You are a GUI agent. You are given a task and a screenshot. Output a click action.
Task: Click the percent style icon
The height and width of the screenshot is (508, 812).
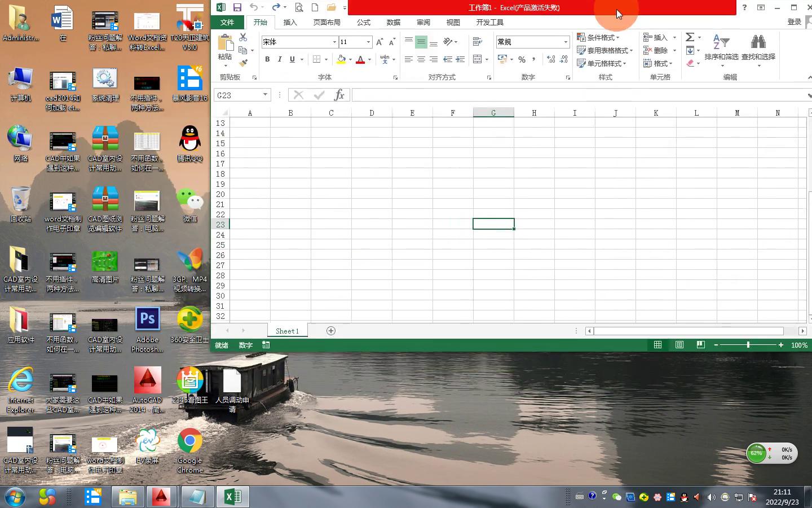click(x=522, y=59)
